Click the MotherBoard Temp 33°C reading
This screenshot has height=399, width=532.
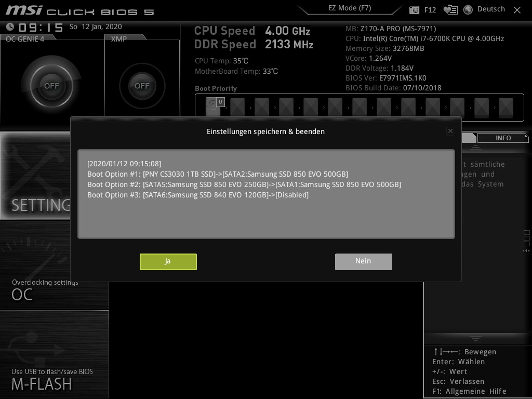click(236, 71)
